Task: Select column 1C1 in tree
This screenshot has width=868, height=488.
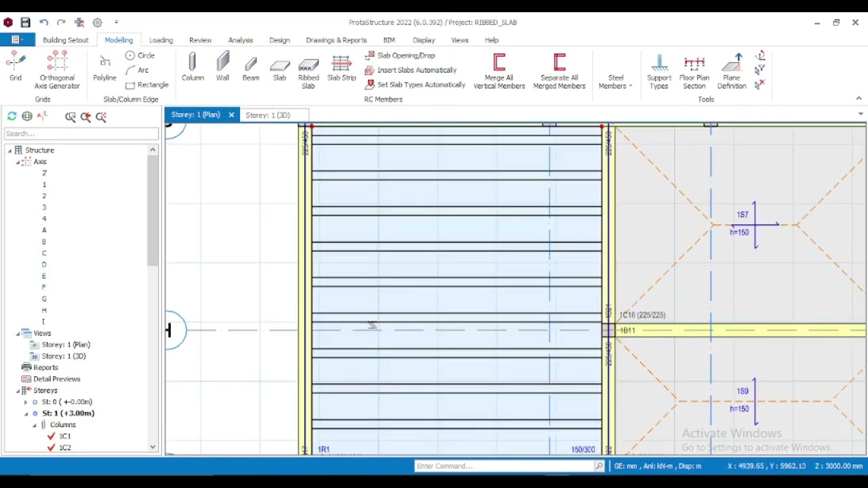Action: point(64,436)
